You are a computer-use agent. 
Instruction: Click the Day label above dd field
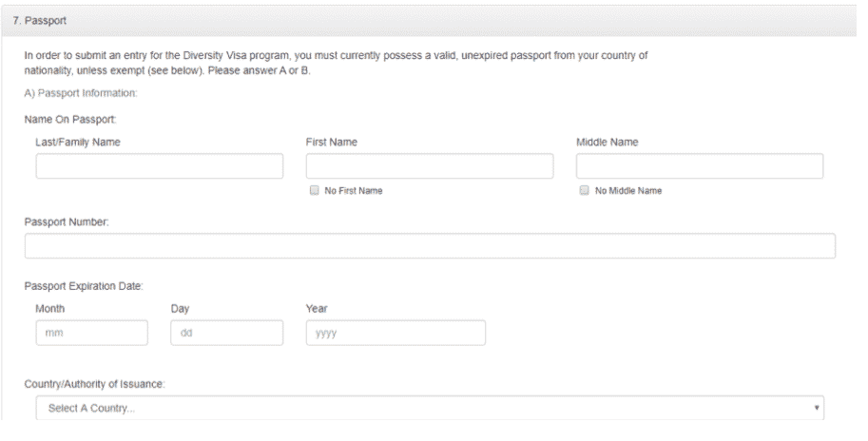click(x=181, y=308)
